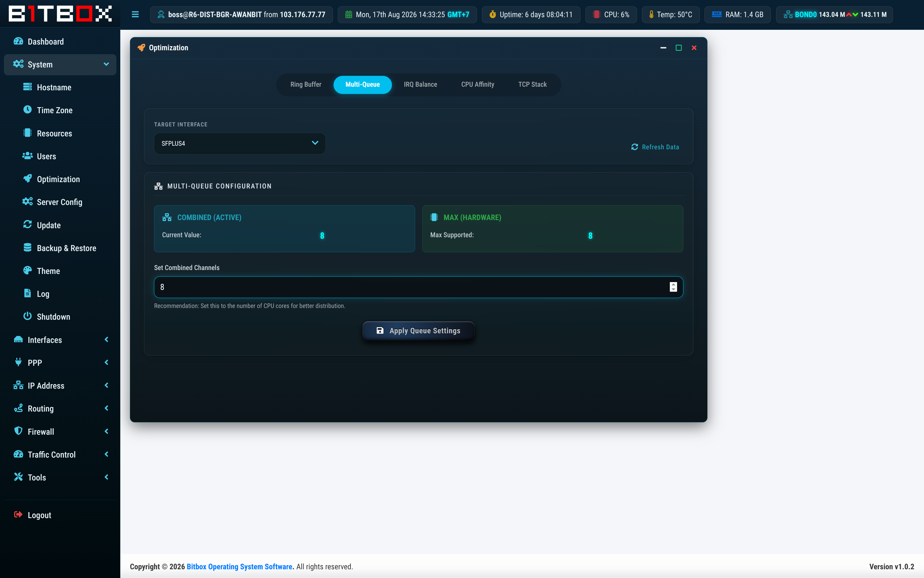The height and width of the screenshot is (578, 924).
Task: Open Theme settings
Action: (x=60, y=271)
